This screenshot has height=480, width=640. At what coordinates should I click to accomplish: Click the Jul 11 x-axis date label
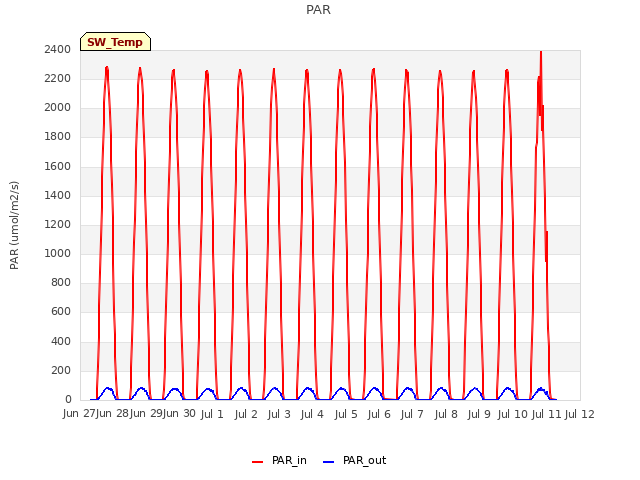click(x=546, y=414)
